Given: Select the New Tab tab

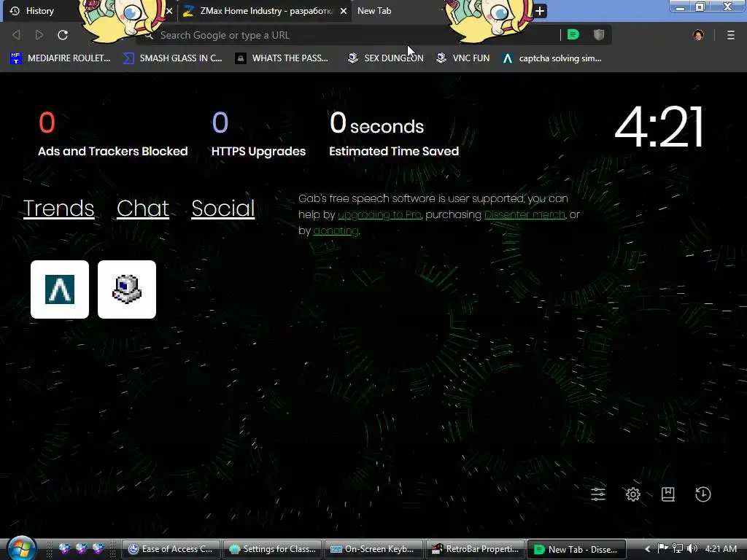Looking at the screenshot, I should pos(374,11).
